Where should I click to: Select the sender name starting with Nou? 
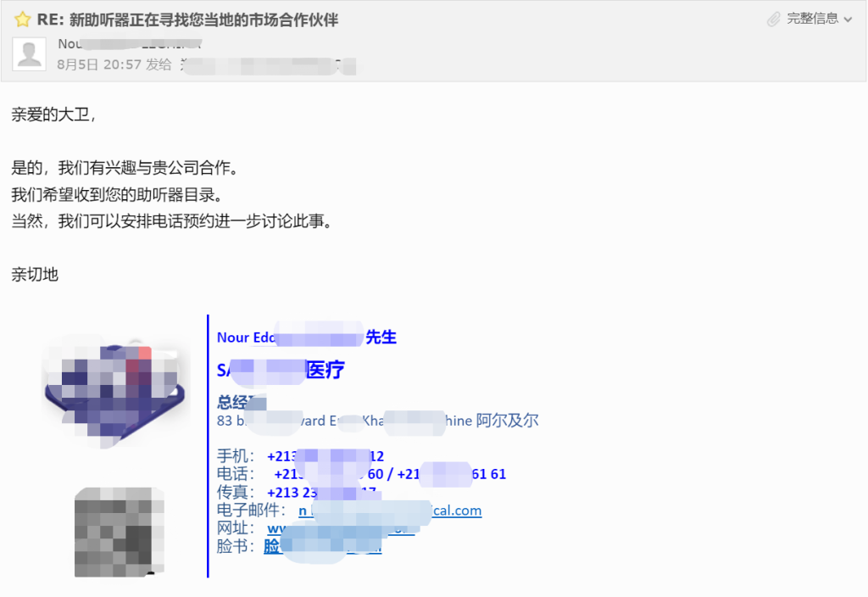pyautogui.click(x=130, y=44)
